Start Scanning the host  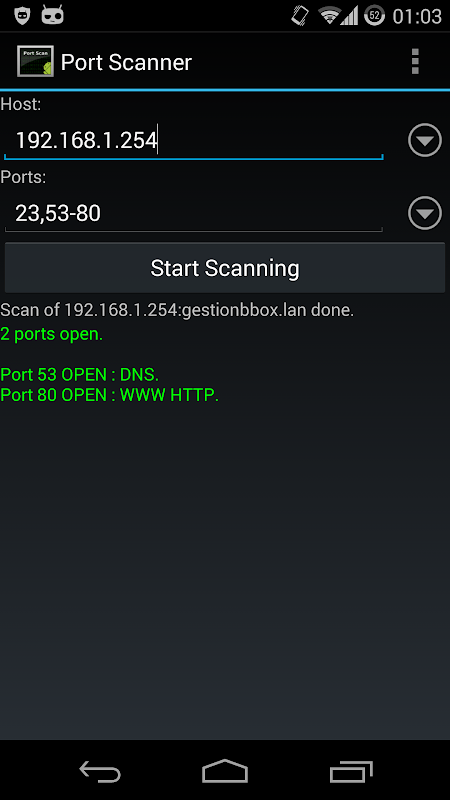[224, 268]
